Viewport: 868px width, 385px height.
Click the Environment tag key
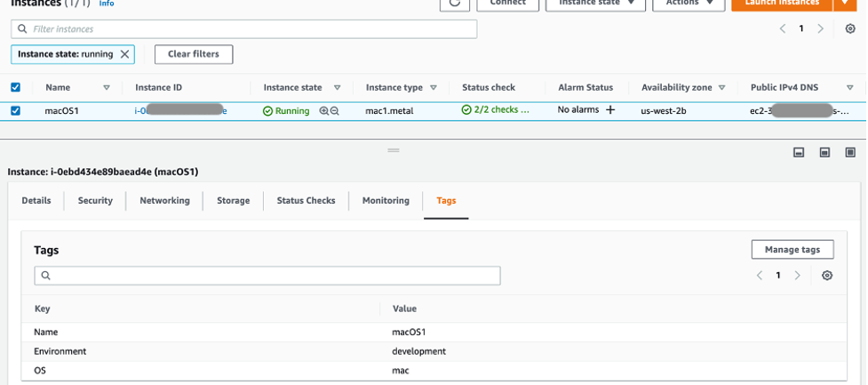point(60,351)
